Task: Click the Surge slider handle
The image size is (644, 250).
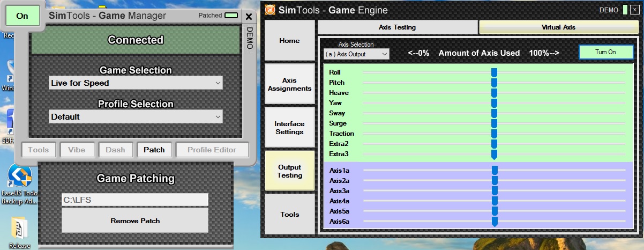Action: click(495, 123)
